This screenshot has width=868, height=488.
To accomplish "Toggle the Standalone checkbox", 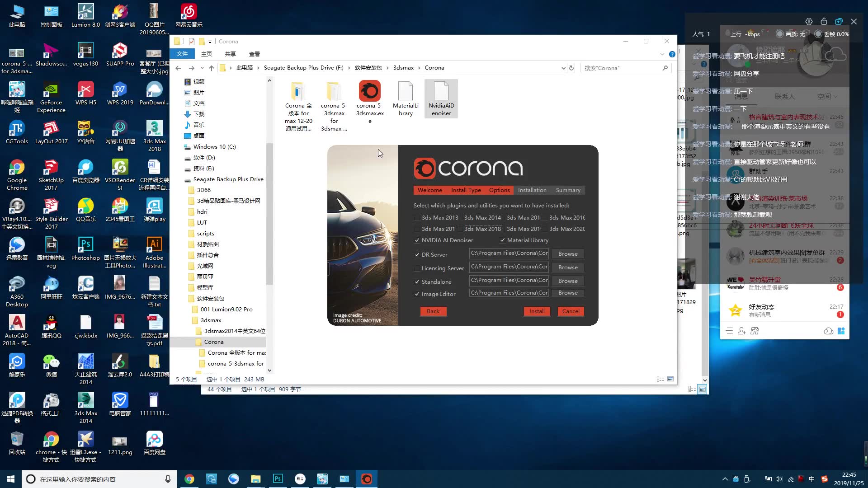I will pyautogui.click(x=417, y=282).
